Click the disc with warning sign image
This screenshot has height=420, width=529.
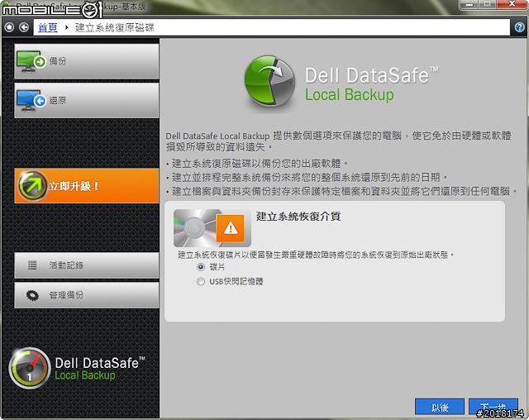click(x=212, y=228)
